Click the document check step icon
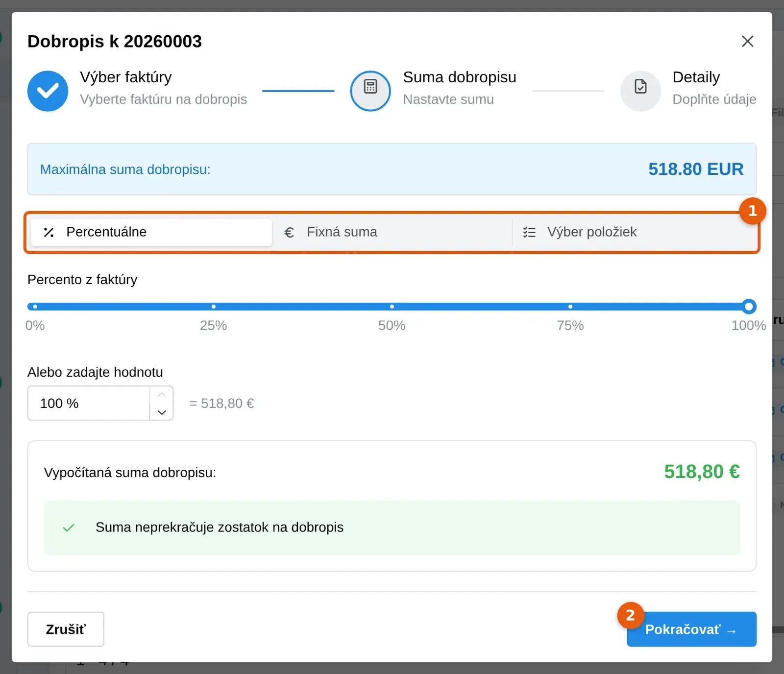 [640, 91]
